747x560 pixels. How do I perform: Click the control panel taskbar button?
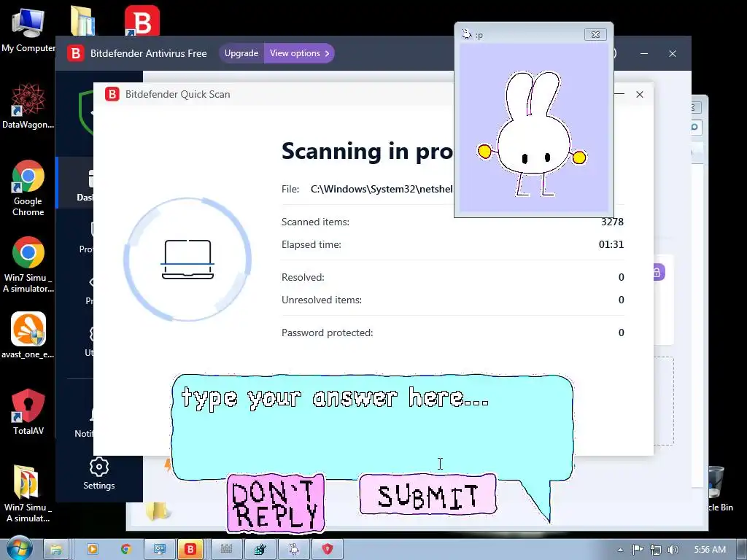(x=158, y=550)
